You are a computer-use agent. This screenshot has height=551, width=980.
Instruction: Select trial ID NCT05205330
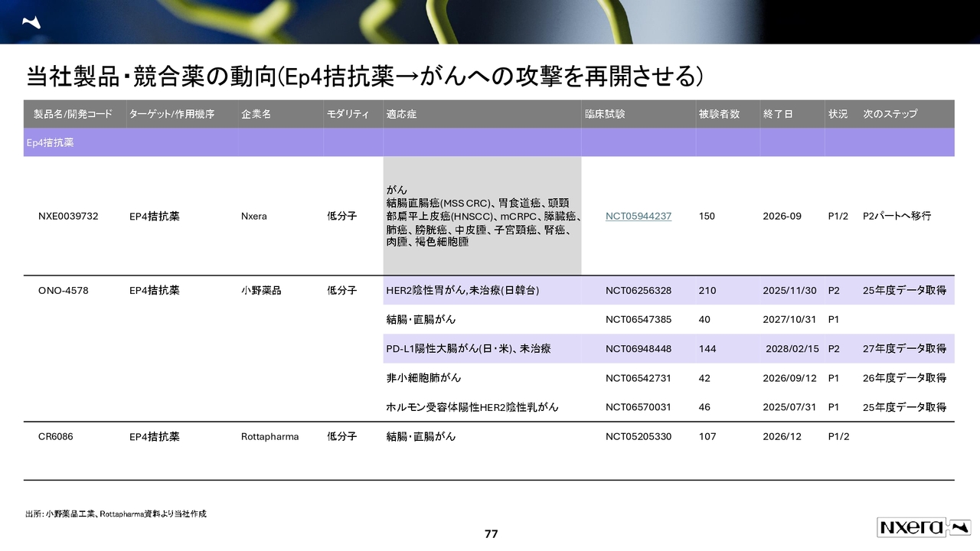coord(638,436)
